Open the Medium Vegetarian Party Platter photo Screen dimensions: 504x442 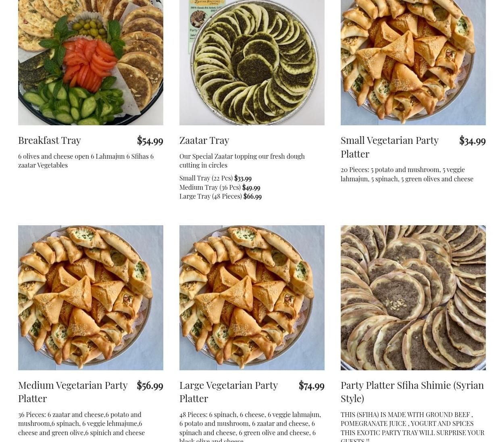click(x=91, y=298)
